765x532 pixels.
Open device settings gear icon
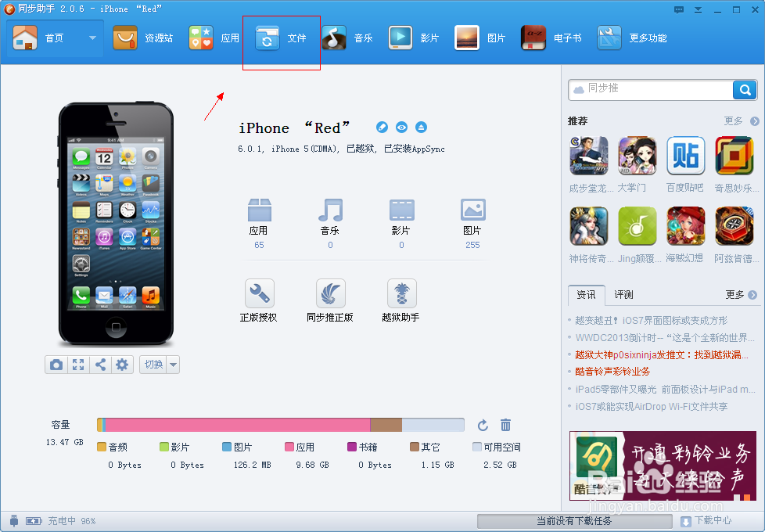(122, 365)
